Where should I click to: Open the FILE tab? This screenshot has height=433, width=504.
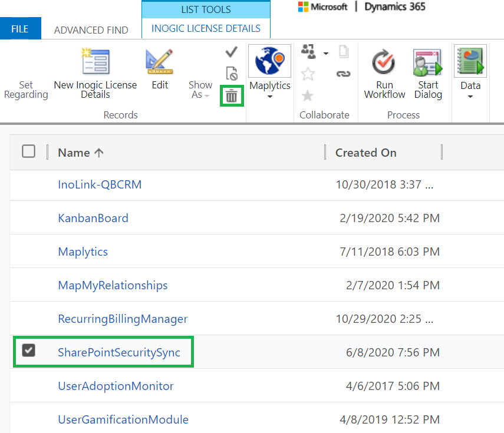pyautogui.click(x=20, y=29)
